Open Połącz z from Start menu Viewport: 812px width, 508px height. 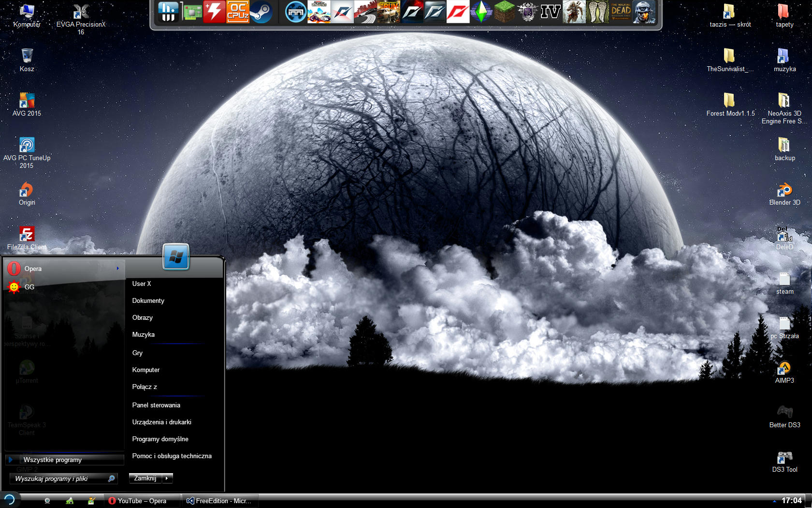click(x=145, y=387)
